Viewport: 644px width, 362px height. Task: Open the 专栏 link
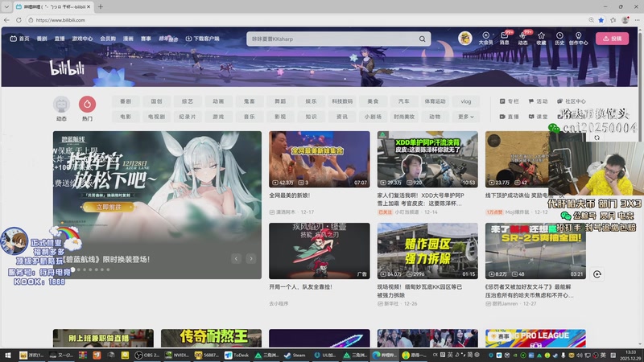click(510, 101)
